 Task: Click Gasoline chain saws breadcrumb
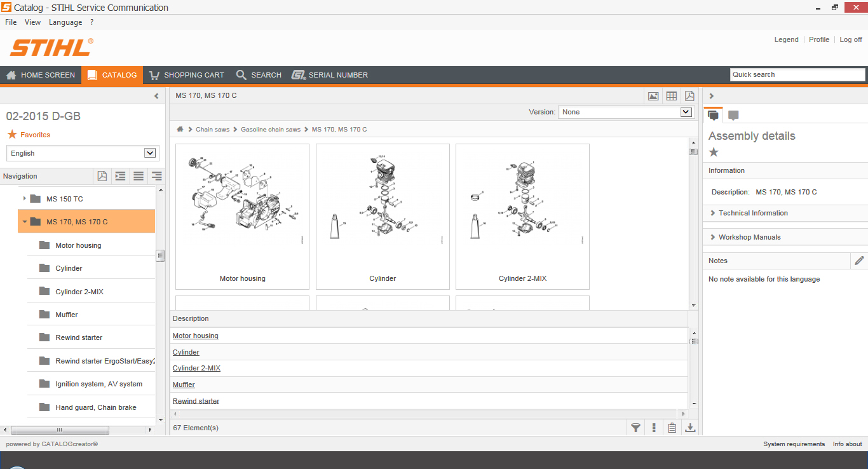271,130
